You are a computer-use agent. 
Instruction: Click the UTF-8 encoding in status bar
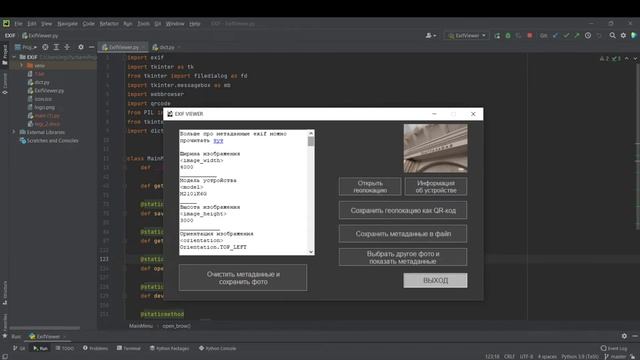pos(526,356)
